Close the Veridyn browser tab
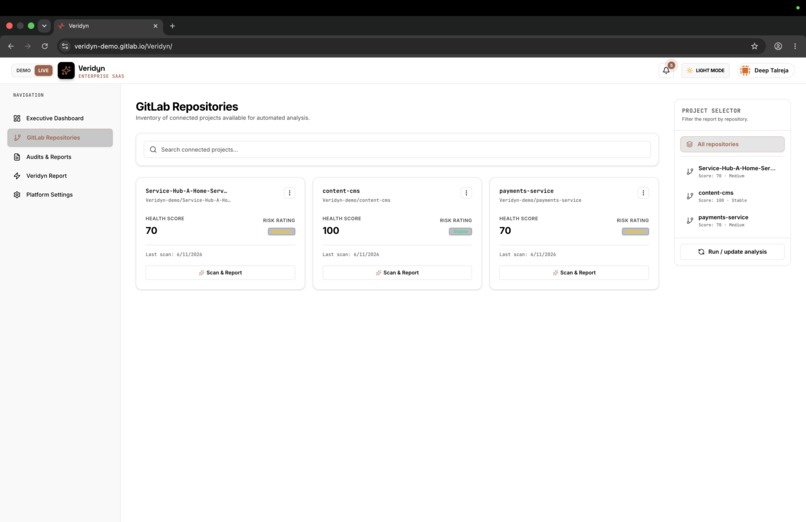 [155, 26]
